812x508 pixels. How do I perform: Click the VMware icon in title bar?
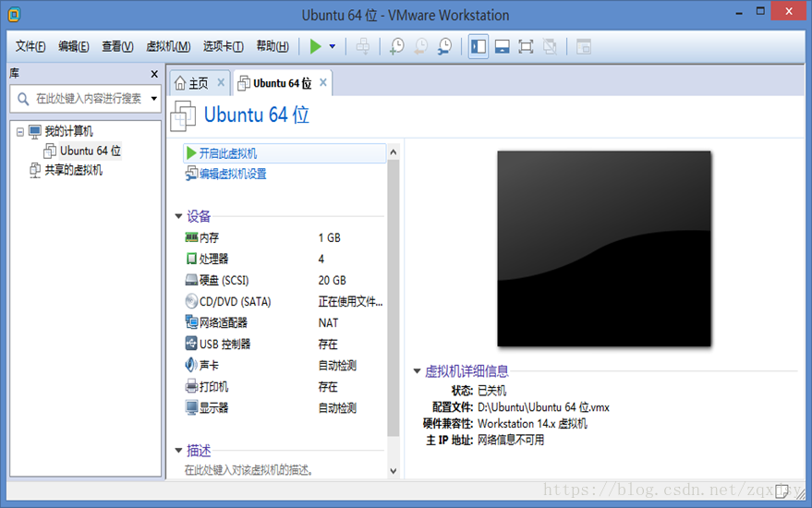[x=15, y=15]
